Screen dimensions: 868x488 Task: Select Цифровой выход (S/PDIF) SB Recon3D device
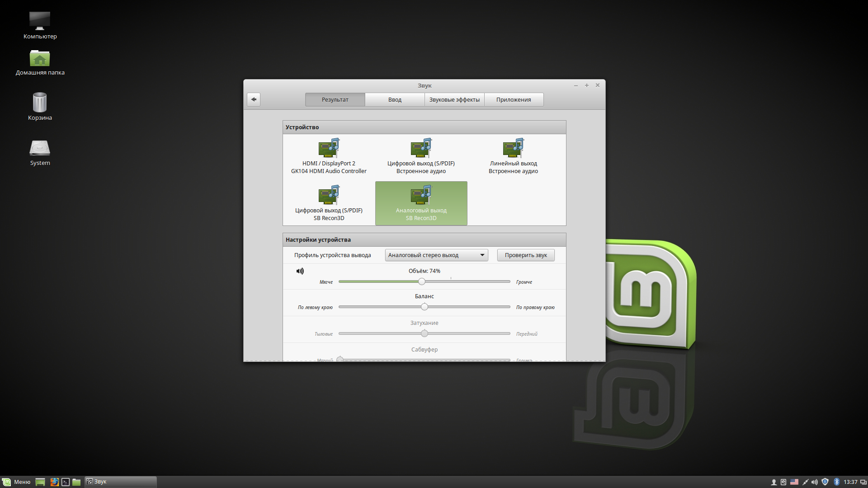click(329, 203)
